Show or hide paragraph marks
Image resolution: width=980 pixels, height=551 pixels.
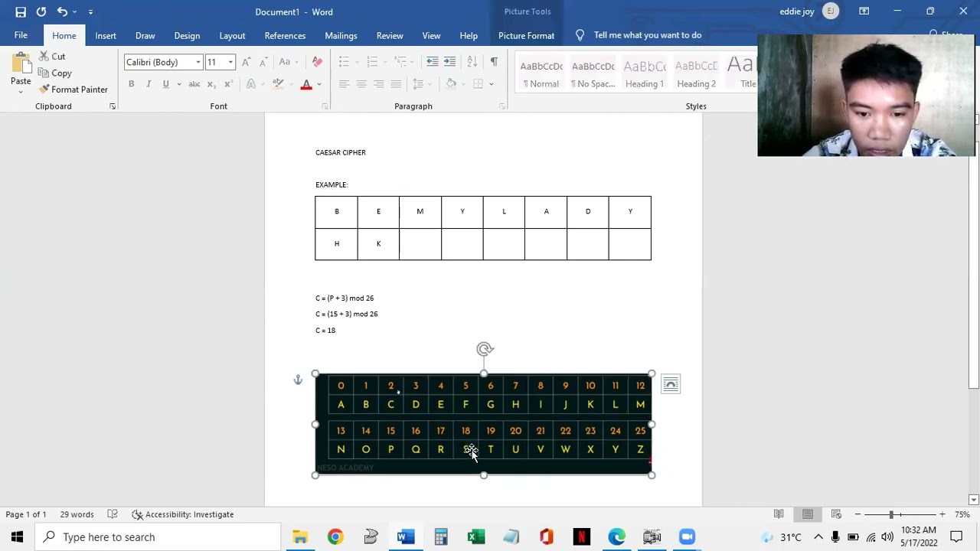494,62
